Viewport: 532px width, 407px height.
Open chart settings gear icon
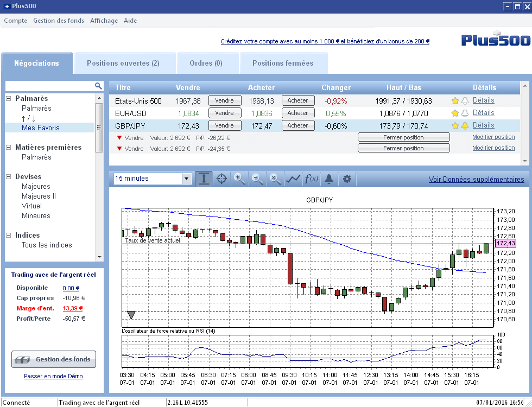tap(347, 179)
